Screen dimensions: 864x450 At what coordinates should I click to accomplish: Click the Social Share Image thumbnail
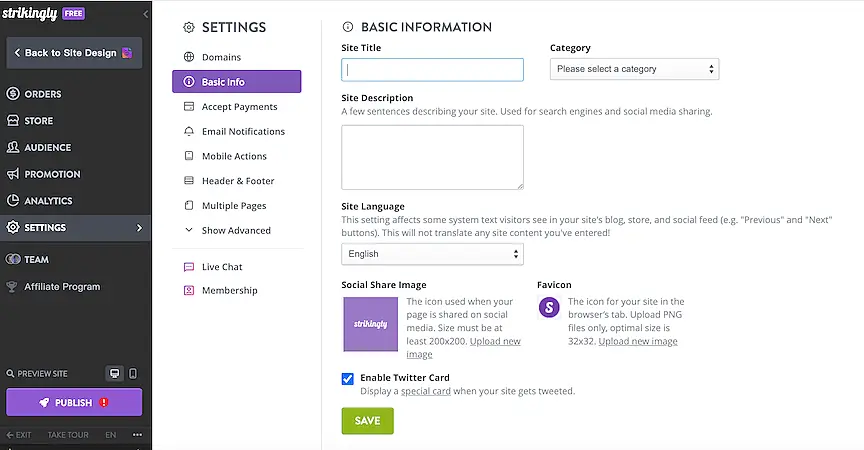tap(371, 324)
